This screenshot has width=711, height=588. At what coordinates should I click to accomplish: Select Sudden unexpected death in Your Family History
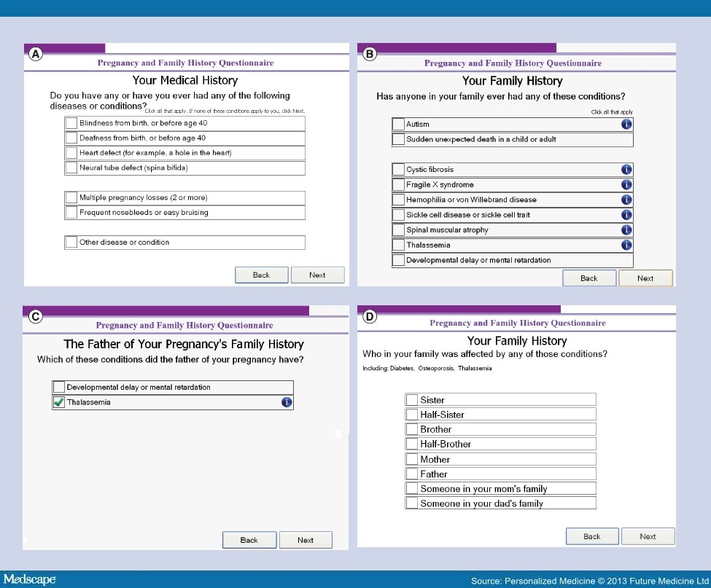(398, 139)
